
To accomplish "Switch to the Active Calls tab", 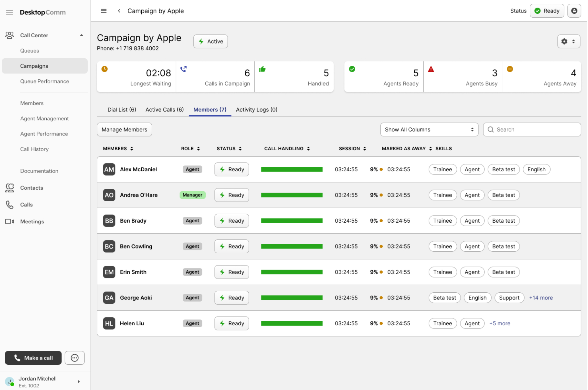I will tap(164, 110).
